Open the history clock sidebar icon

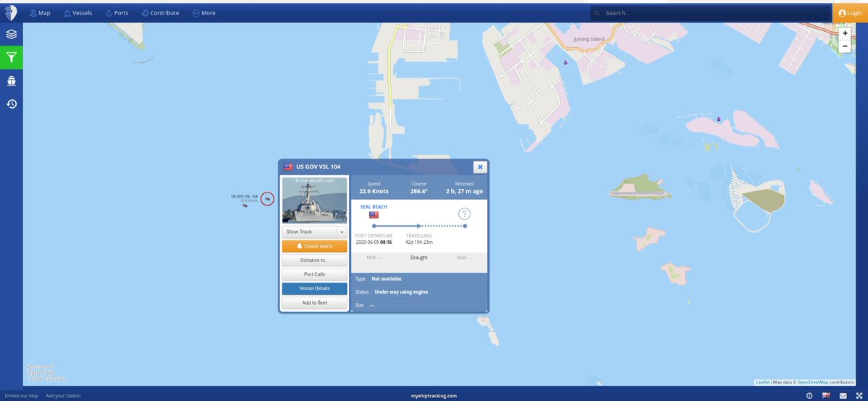coord(12,104)
